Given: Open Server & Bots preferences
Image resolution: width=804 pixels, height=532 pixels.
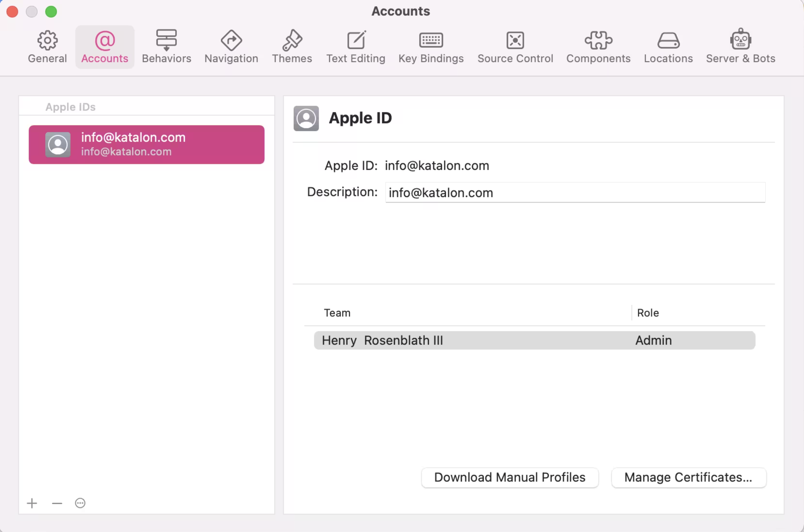Looking at the screenshot, I should click(741, 47).
